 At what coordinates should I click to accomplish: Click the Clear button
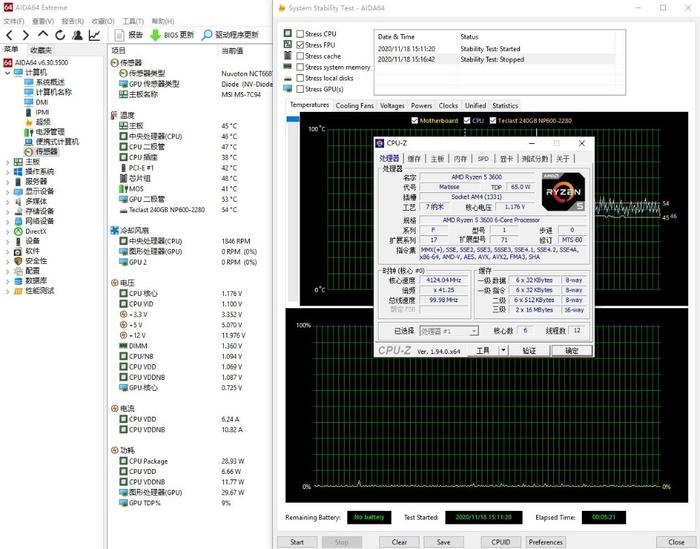(399, 542)
